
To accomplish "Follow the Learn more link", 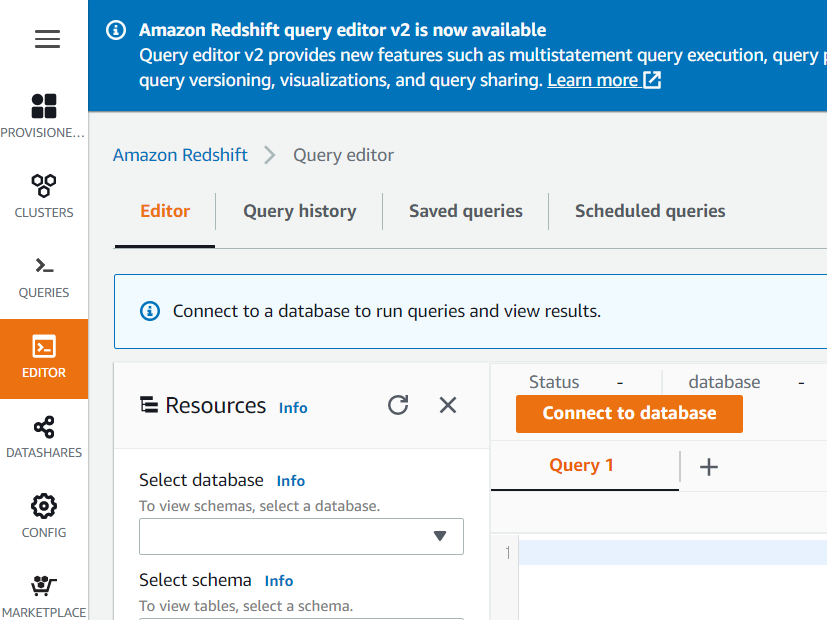I will (593, 80).
